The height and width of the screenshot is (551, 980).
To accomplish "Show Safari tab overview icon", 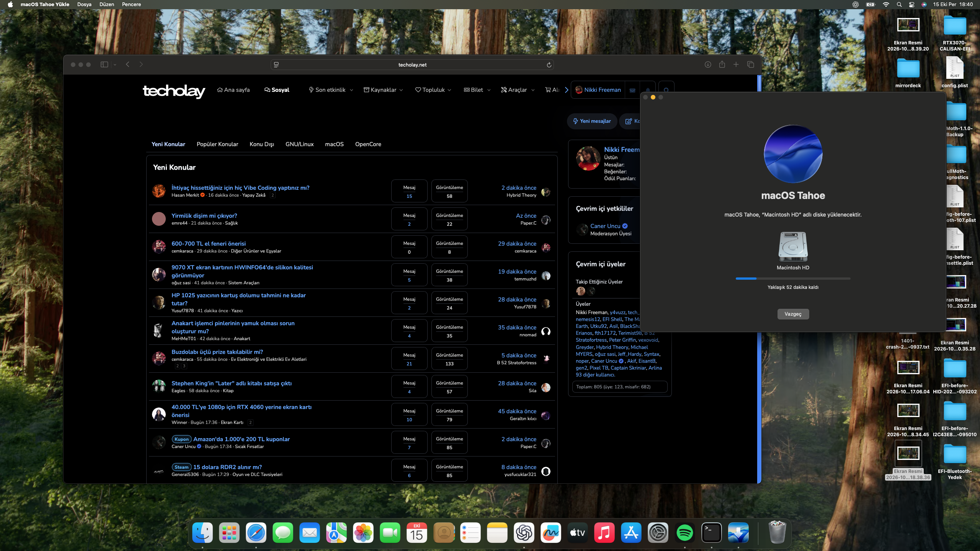I will pos(750,64).
